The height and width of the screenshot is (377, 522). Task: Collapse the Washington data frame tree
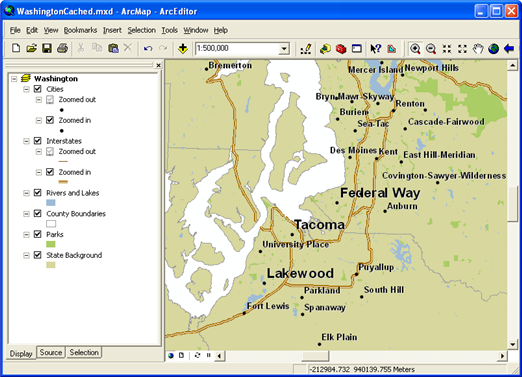14,79
